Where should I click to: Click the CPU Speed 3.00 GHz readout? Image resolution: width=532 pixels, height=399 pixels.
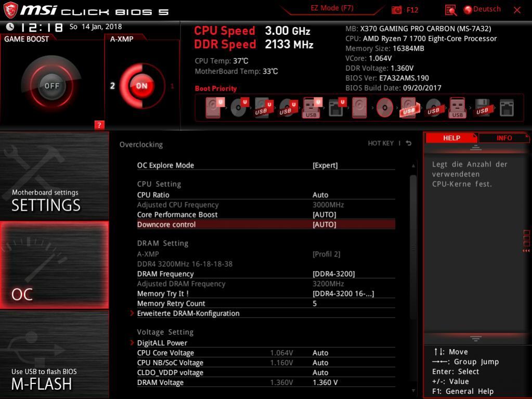click(252, 31)
